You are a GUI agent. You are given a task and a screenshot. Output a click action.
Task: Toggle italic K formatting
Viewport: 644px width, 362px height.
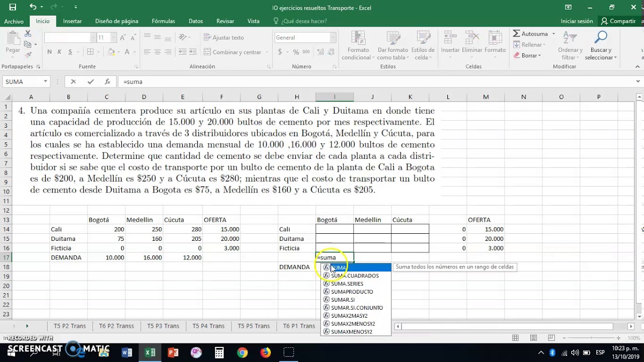59,52
